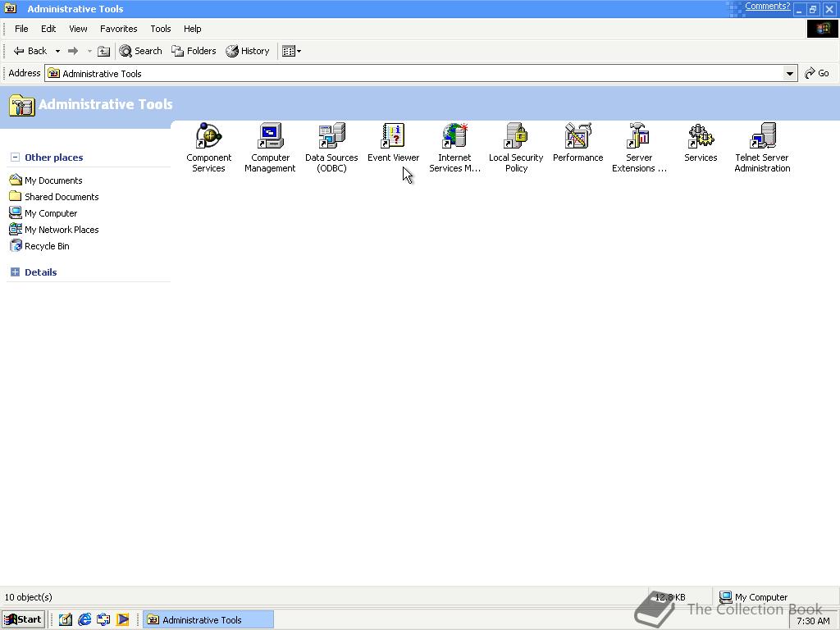Open Recycle Bin link
The height and width of the screenshot is (630, 840).
click(39, 246)
